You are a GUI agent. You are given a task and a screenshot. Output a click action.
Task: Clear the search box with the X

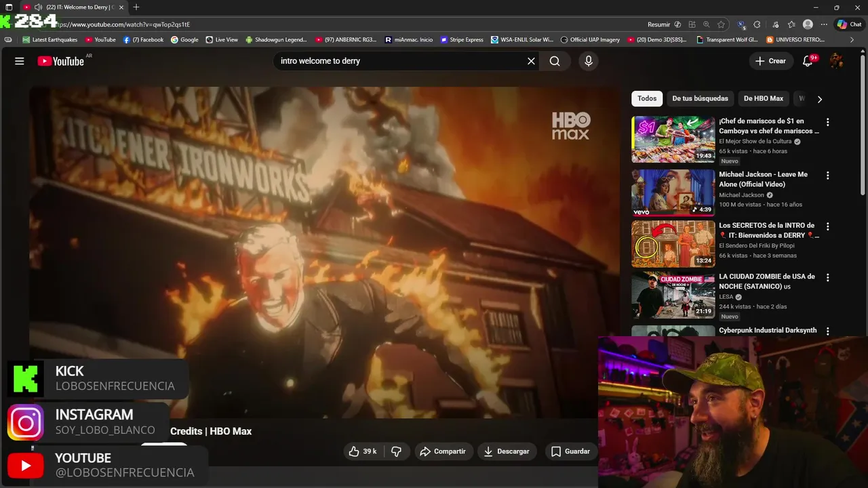531,61
